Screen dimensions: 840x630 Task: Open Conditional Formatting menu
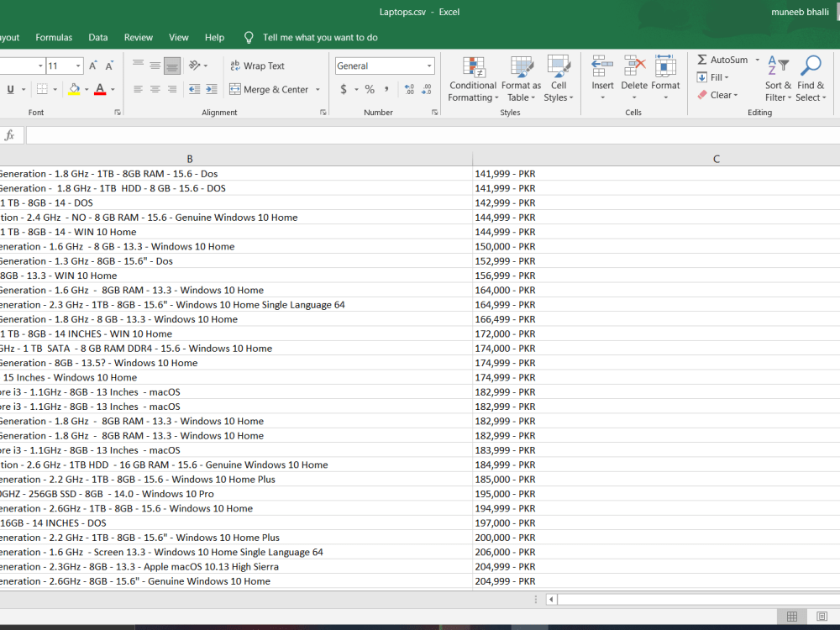coord(473,78)
